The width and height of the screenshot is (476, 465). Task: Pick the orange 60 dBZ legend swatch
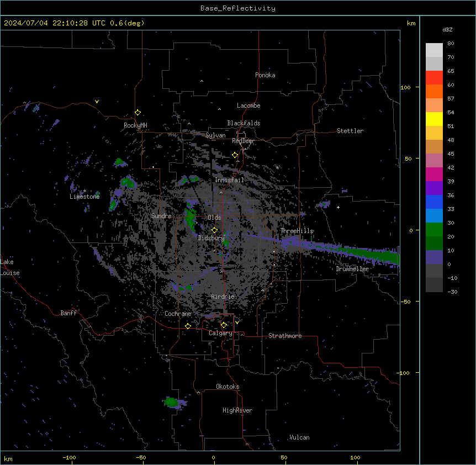coord(434,91)
